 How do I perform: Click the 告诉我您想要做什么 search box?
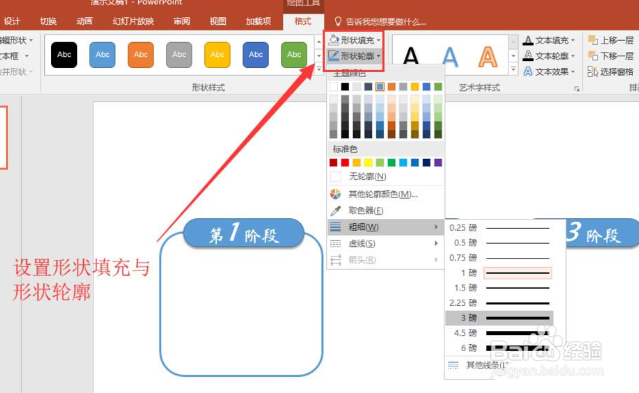[386, 22]
